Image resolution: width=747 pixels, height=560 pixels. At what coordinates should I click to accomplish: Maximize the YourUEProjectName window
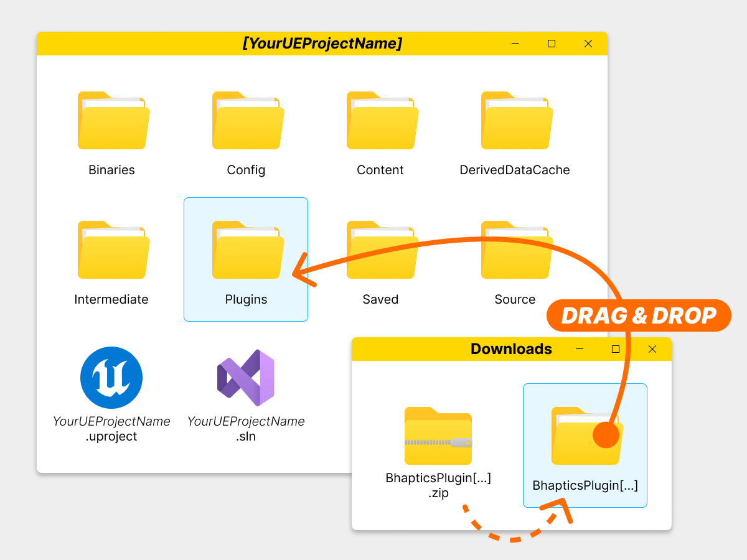pos(552,44)
